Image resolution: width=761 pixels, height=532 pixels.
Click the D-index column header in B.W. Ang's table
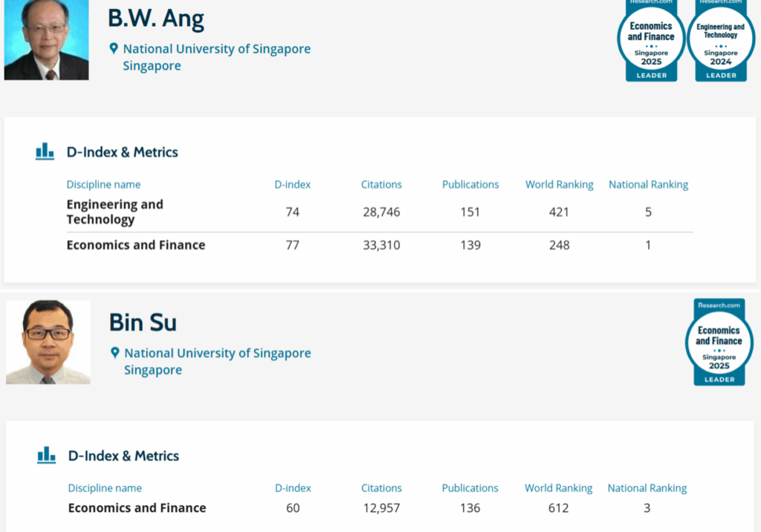click(x=292, y=184)
